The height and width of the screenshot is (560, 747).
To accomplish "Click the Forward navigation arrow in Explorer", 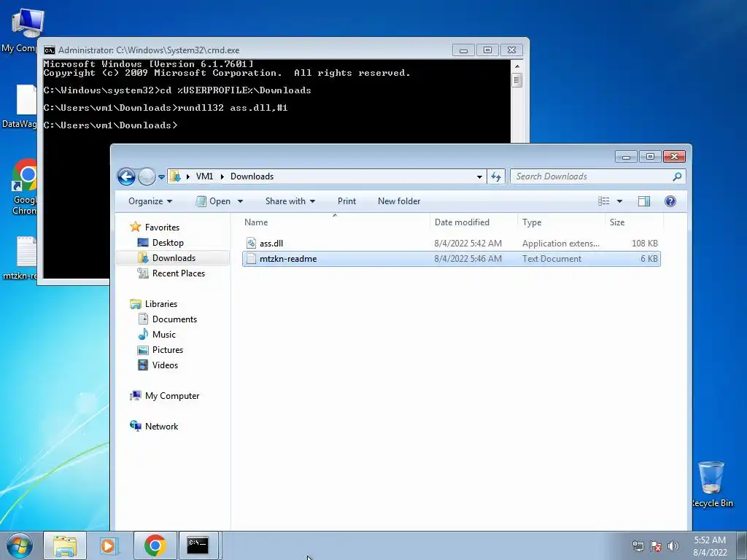I will click(147, 176).
